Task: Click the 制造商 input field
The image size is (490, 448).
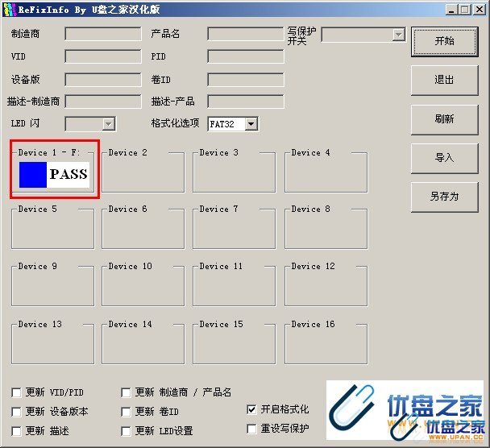Action: 102,35
